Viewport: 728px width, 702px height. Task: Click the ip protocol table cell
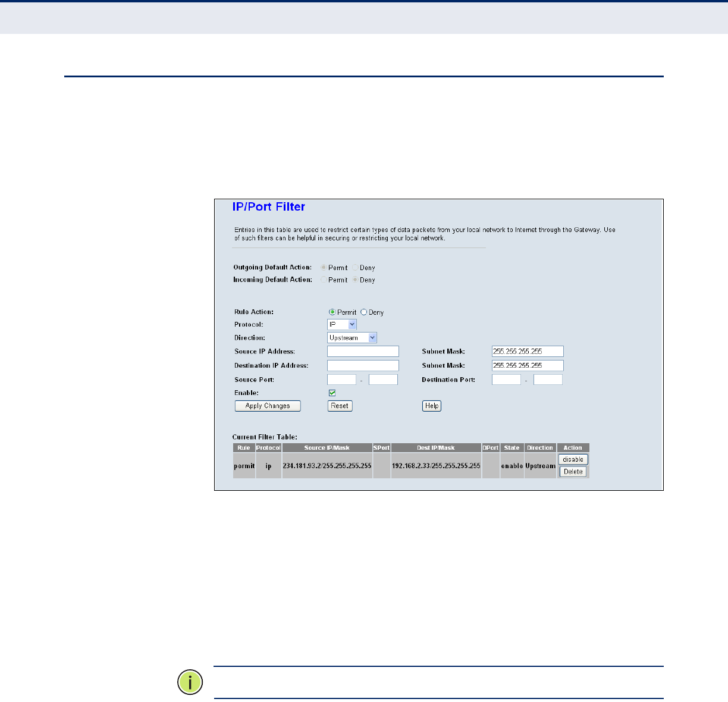[268, 466]
